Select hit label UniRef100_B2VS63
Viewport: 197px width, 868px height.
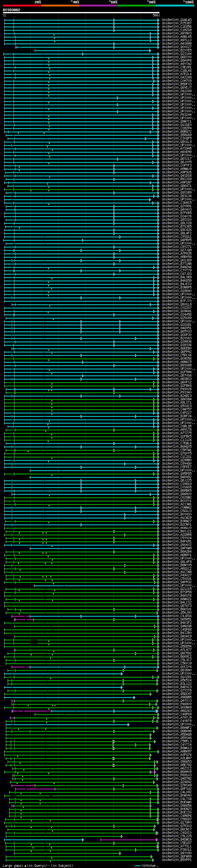(177, 338)
